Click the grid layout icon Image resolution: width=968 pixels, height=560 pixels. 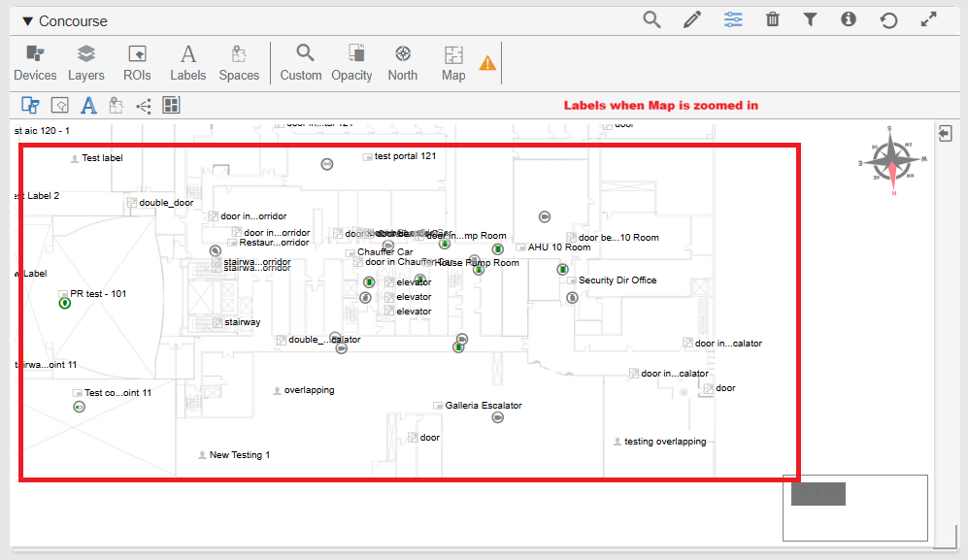click(171, 106)
